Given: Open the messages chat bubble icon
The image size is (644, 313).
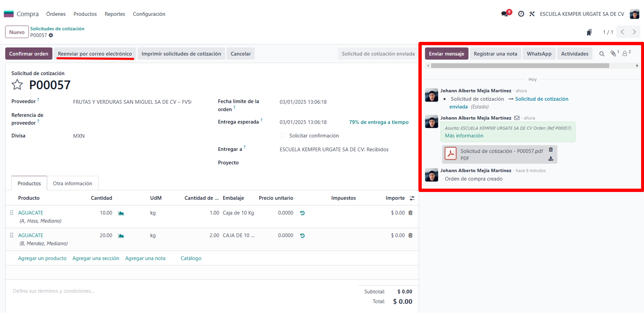Looking at the screenshot, I should pyautogui.click(x=504, y=14).
